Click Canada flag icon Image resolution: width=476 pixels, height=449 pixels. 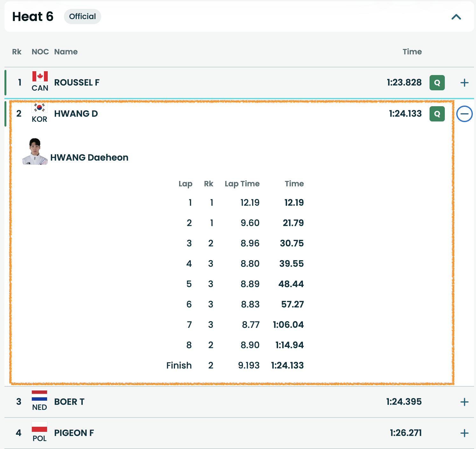(x=40, y=77)
